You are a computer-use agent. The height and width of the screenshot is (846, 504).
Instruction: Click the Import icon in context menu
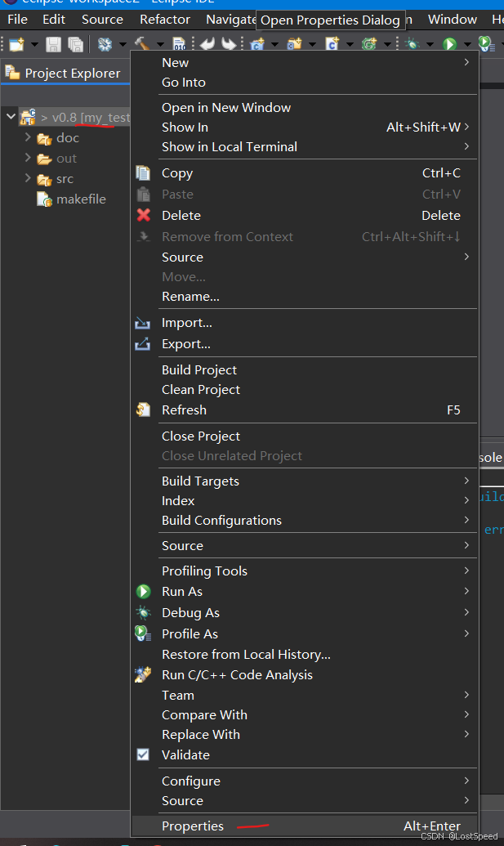[142, 323]
